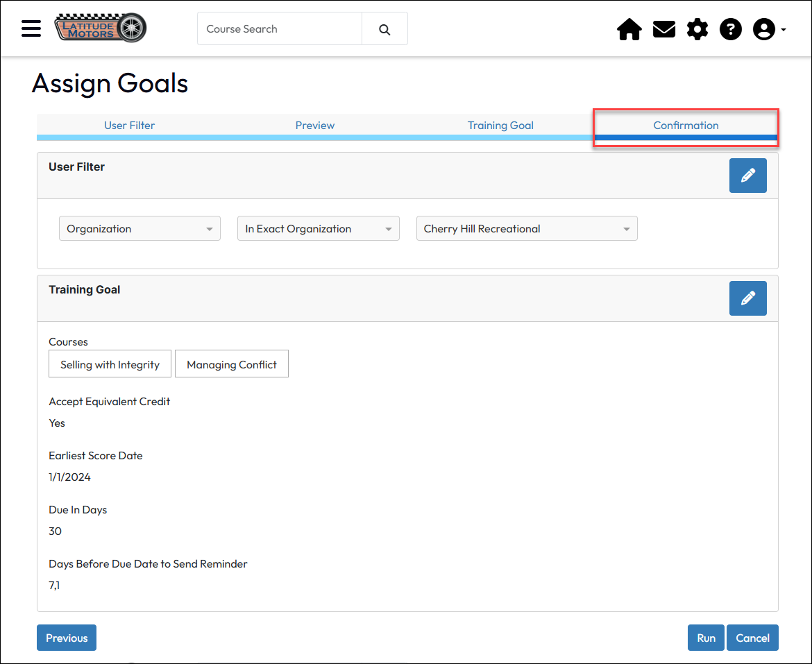The width and height of the screenshot is (812, 664).
Task: Open the settings gear icon
Action: point(697,29)
